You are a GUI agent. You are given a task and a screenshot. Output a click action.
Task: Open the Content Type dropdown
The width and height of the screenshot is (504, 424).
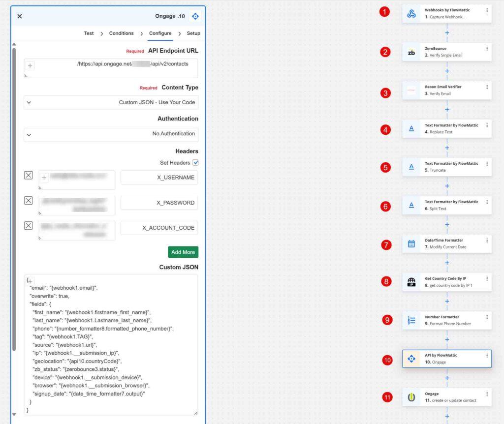coord(111,102)
